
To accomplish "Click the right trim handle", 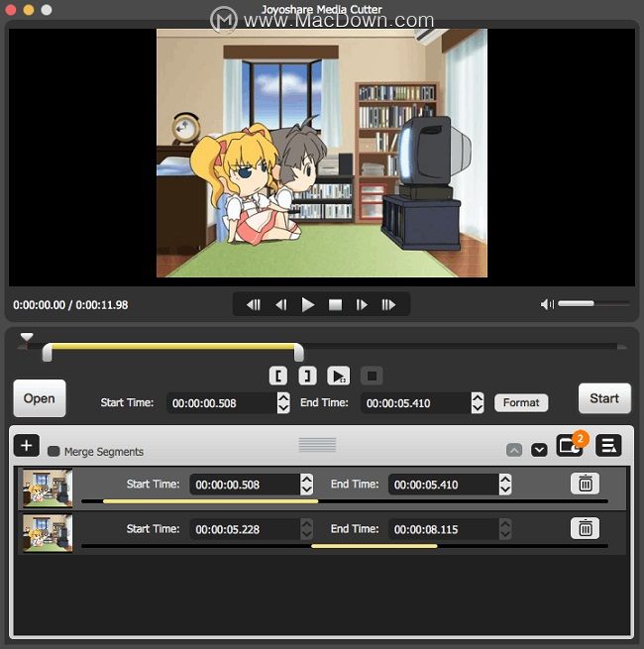I will click(x=299, y=353).
